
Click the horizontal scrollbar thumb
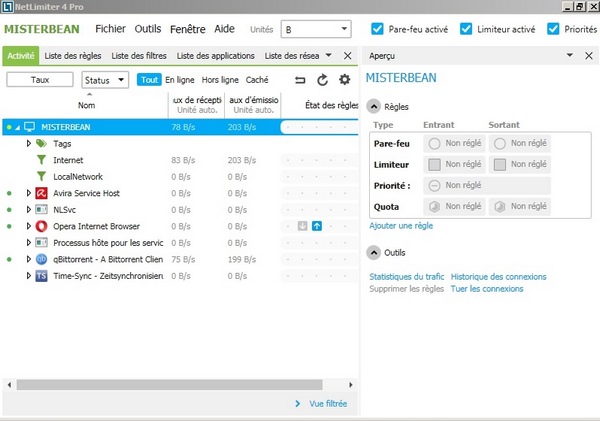pyautogui.click(x=170, y=385)
